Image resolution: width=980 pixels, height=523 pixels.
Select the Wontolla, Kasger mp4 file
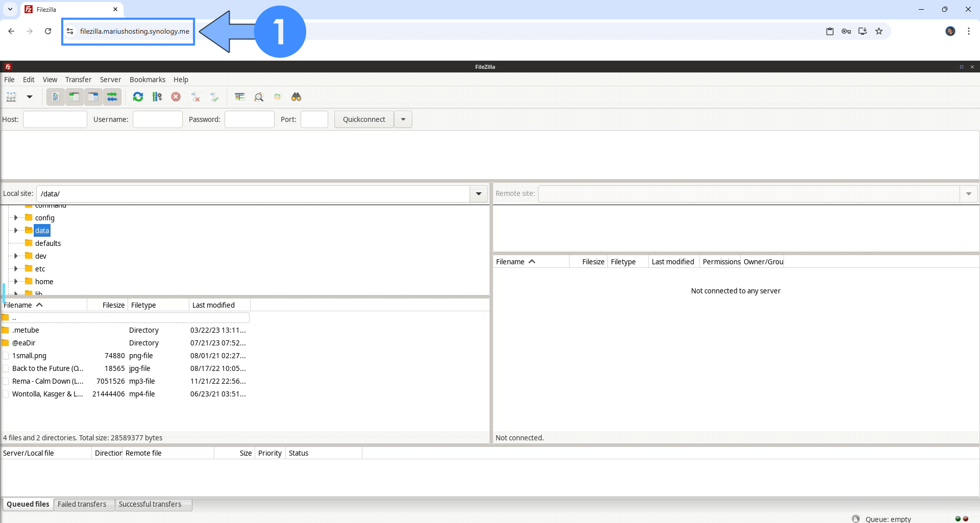125,394
